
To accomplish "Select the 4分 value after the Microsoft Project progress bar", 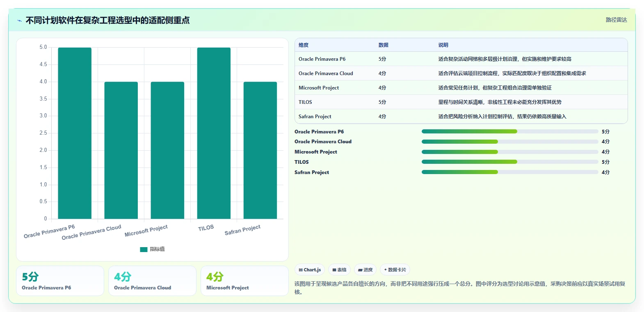I will (x=605, y=152).
